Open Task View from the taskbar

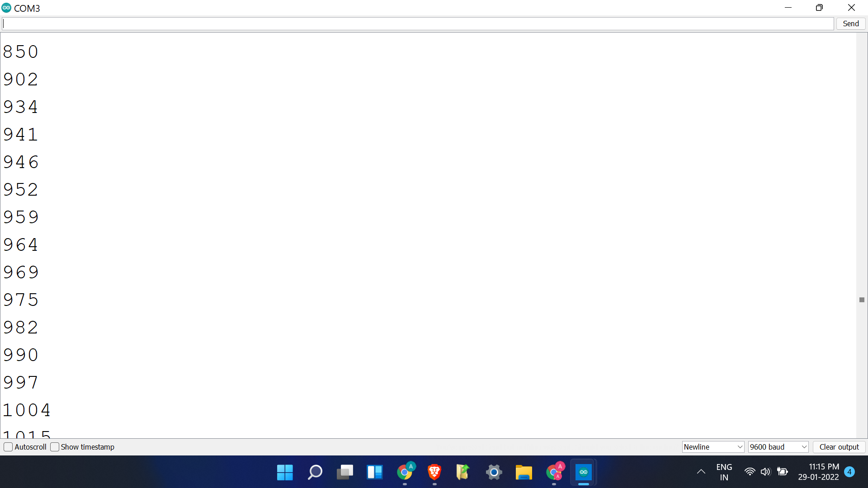345,472
